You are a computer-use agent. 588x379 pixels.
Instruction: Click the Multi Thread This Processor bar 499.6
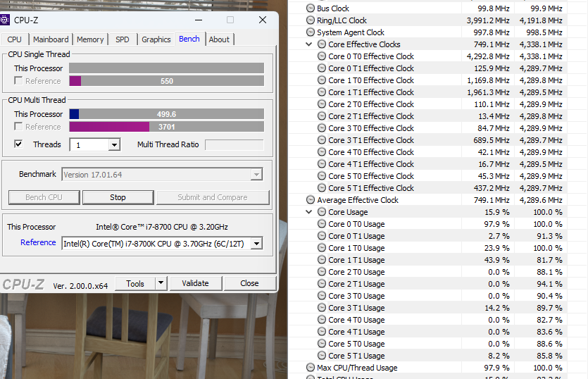[x=166, y=114]
